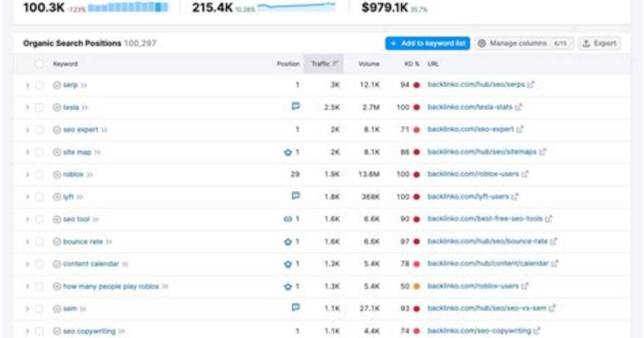644x338 pixels.
Task: Check the checkbox for seo expert row
Action: [39, 130]
